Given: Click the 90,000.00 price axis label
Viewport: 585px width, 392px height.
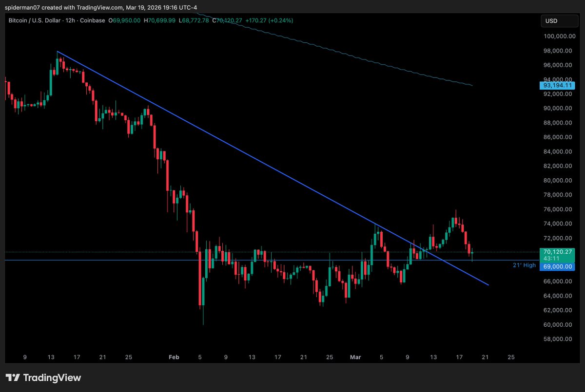Looking at the screenshot, I should 558,108.
